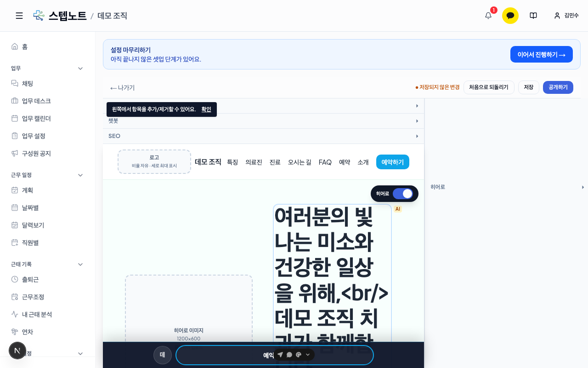Click the 연차 palm tree icon

point(15,332)
